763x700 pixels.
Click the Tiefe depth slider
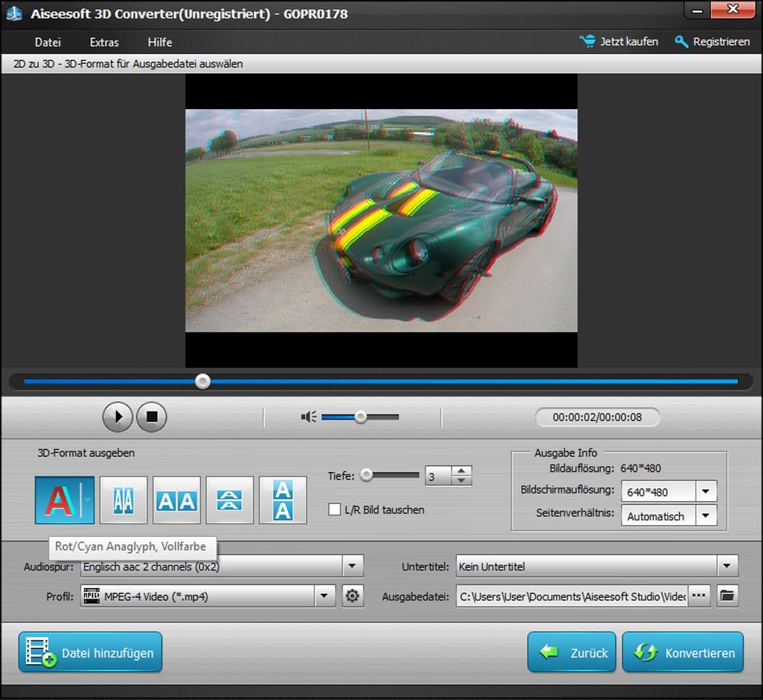tap(392, 475)
